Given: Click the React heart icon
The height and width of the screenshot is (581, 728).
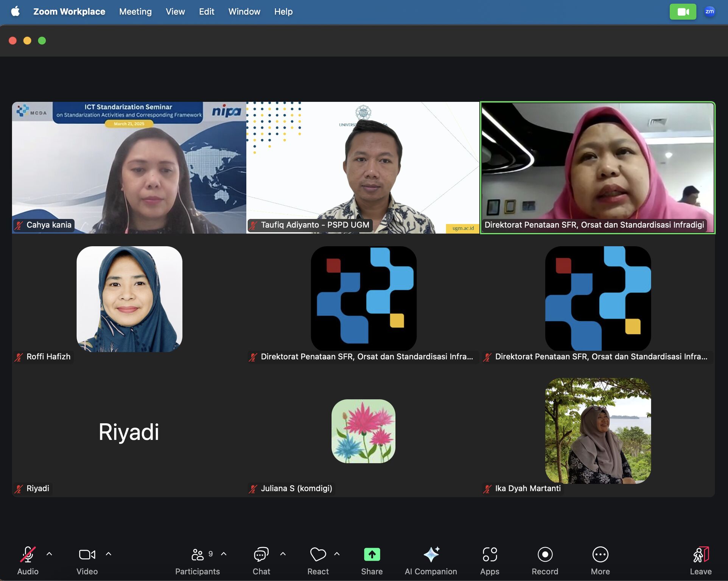Looking at the screenshot, I should [x=318, y=555].
